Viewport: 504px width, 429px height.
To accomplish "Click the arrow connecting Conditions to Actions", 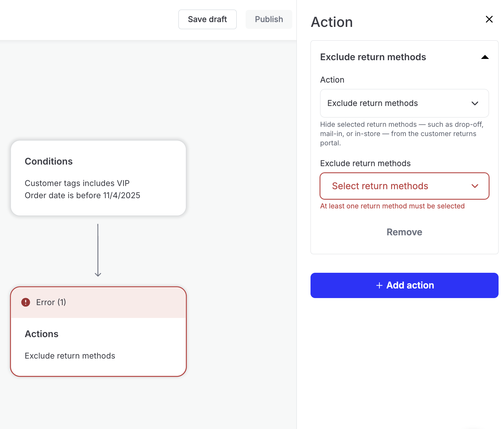I will click(98, 250).
